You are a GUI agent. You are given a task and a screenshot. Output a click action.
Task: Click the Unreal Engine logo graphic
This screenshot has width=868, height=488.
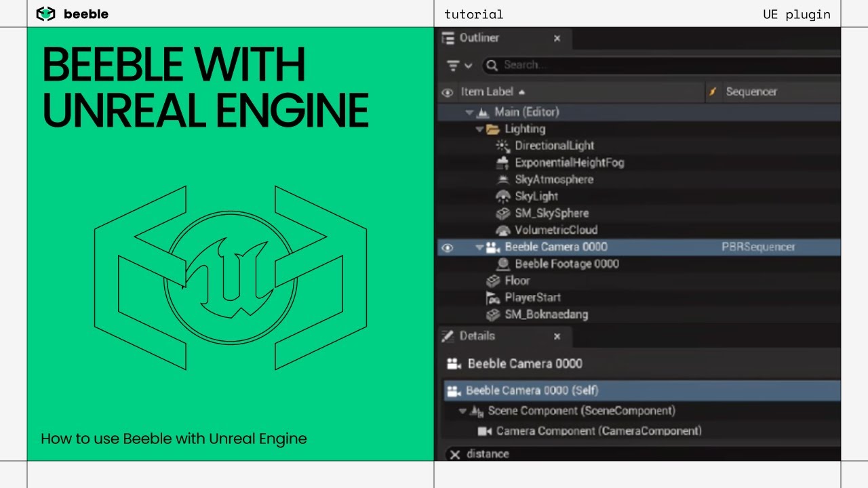(231, 277)
